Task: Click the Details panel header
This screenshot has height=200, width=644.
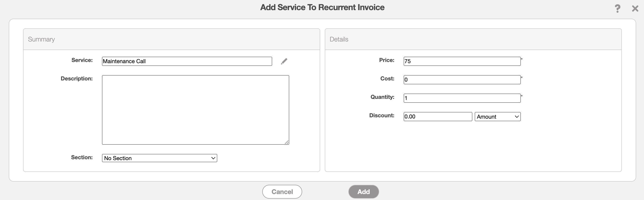Action: pos(339,39)
